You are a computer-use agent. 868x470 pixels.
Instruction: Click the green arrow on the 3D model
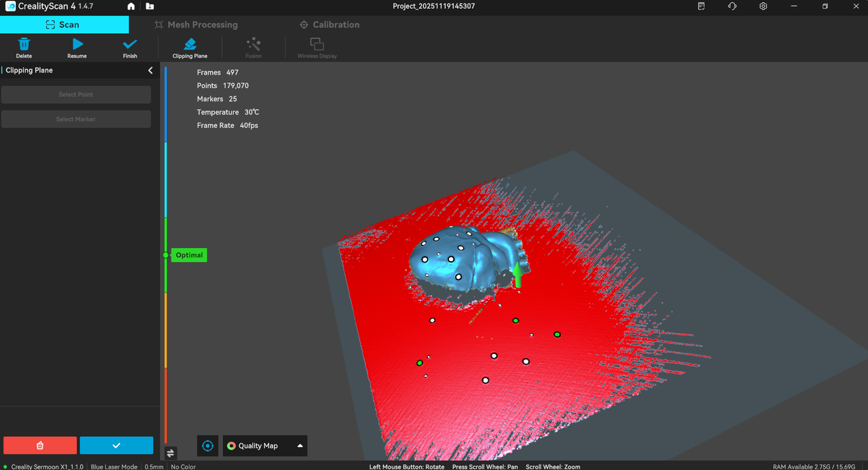(518, 274)
